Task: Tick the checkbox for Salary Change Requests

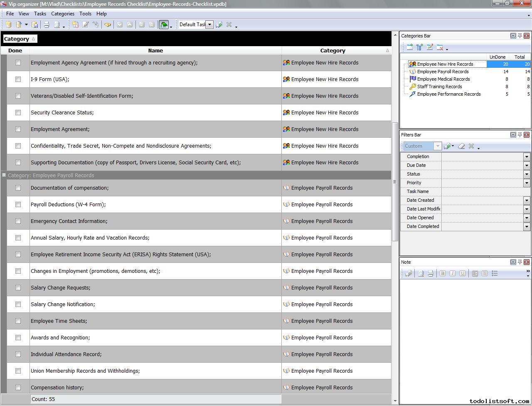Action: click(18, 288)
